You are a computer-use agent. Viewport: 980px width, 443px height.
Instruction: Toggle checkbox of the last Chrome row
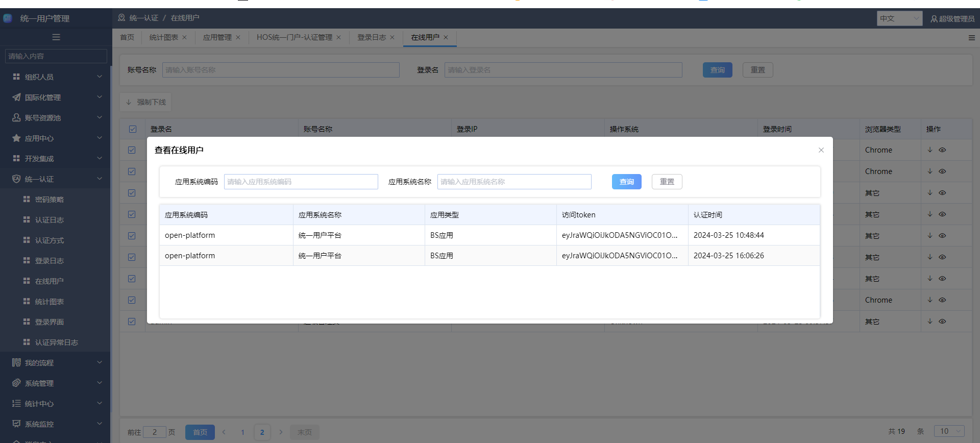tap(132, 300)
